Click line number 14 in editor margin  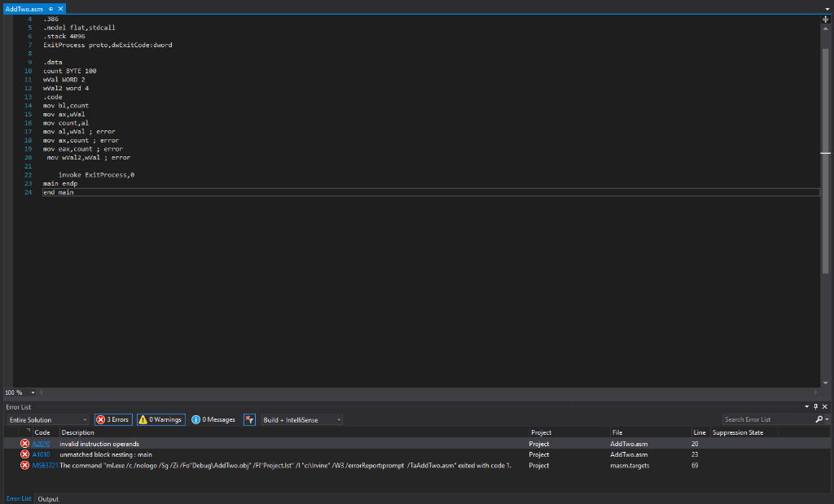click(x=29, y=105)
